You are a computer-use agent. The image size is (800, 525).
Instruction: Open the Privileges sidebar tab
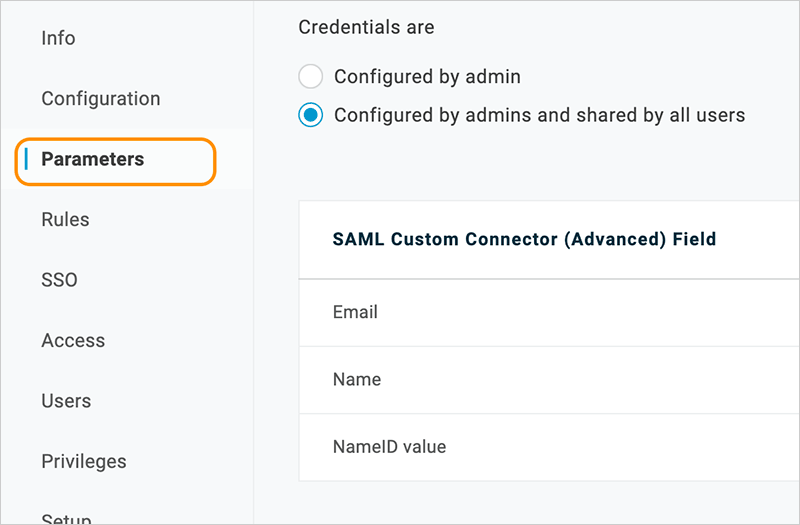click(x=84, y=462)
